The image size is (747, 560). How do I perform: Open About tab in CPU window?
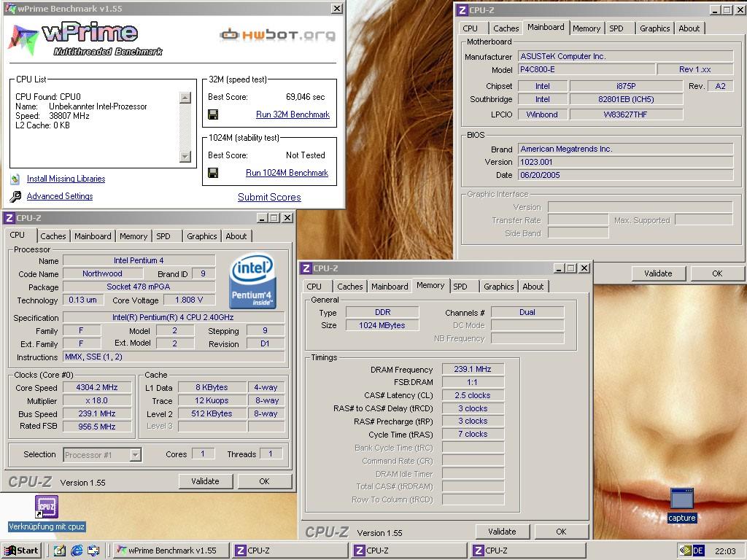click(236, 236)
